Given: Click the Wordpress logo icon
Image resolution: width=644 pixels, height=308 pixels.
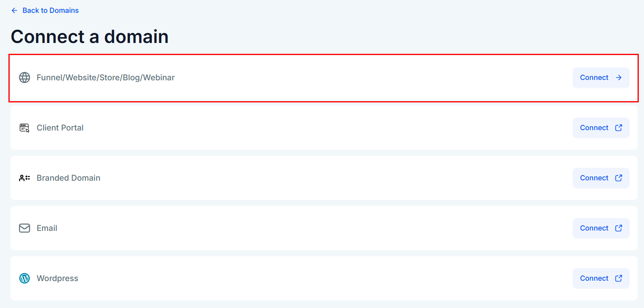Looking at the screenshot, I should click(25, 278).
